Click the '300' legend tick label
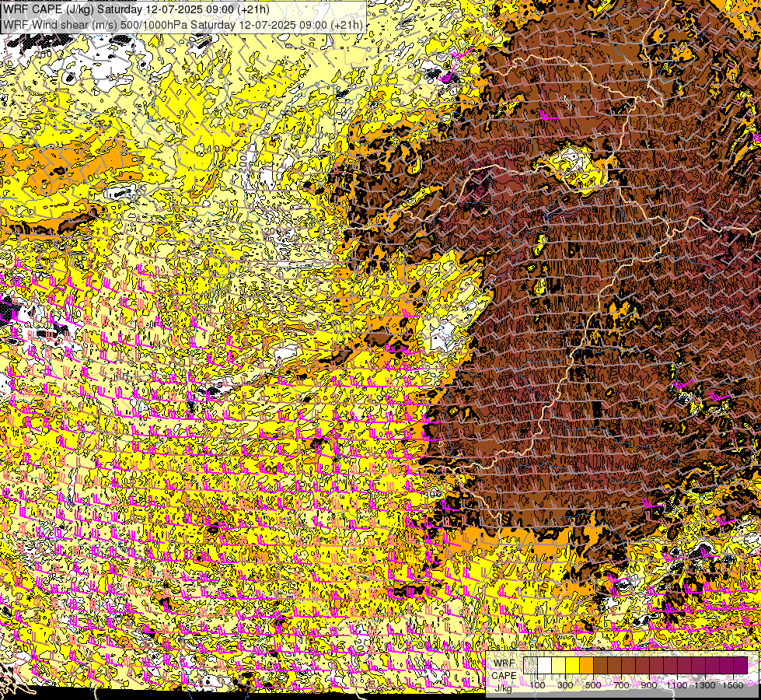The height and width of the screenshot is (700, 761). click(565, 685)
